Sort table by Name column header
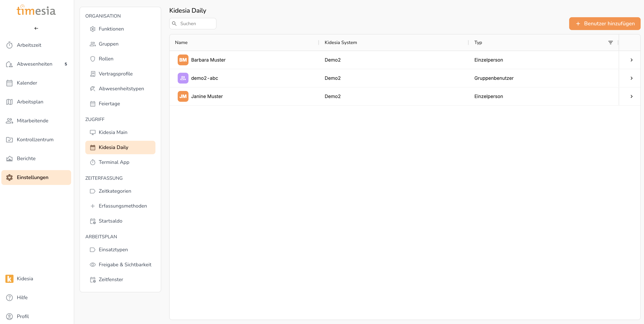 point(181,43)
